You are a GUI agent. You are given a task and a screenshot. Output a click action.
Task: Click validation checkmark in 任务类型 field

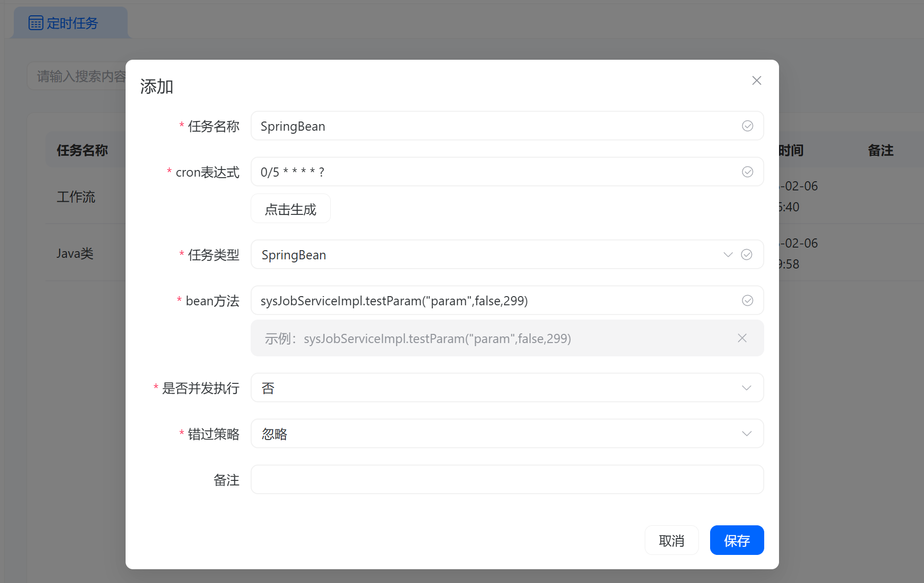(746, 255)
